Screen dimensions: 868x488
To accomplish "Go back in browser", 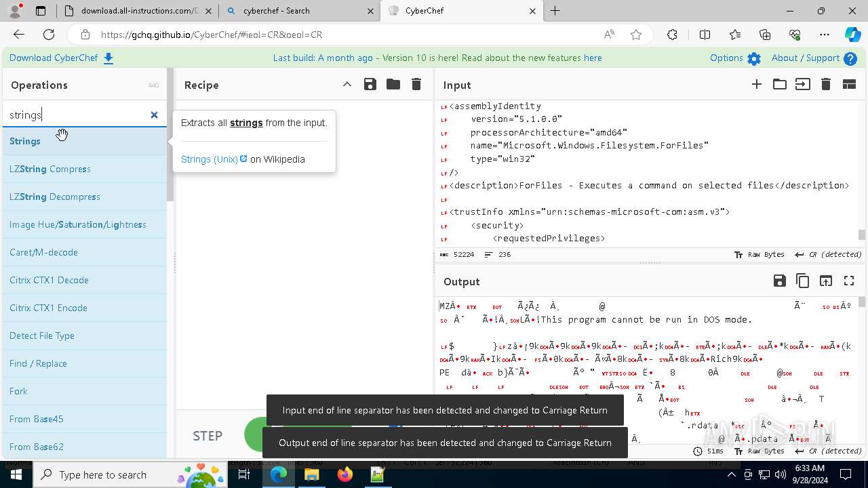I will point(19,35).
